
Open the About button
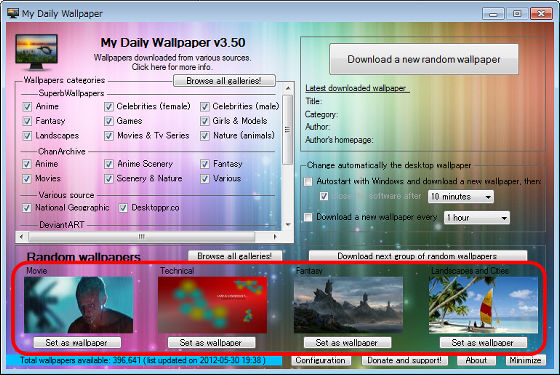476,360
